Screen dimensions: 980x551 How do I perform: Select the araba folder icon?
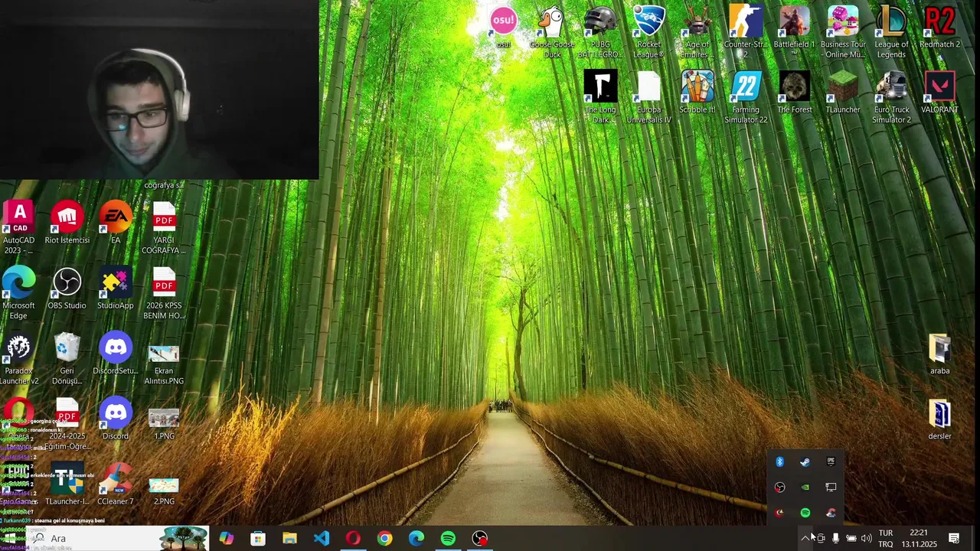point(939,354)
